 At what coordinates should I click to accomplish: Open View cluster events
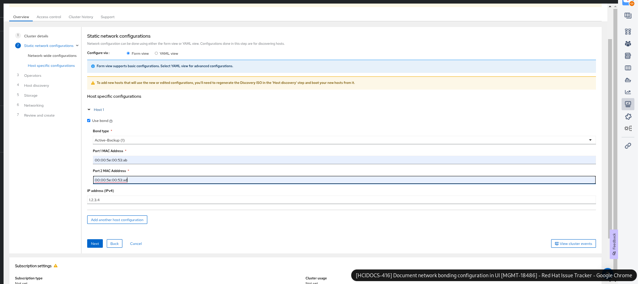click(574, 243)
